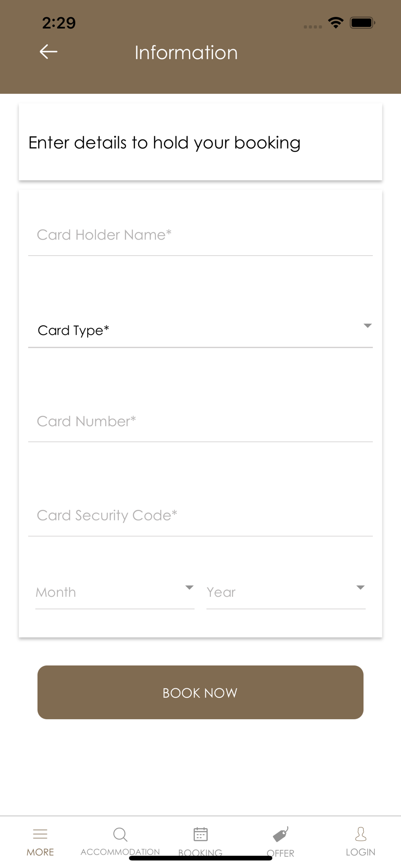Screen dimensions: 401x868
Task: Click the Card Type dropdown arrow
Action: (367, 326)
